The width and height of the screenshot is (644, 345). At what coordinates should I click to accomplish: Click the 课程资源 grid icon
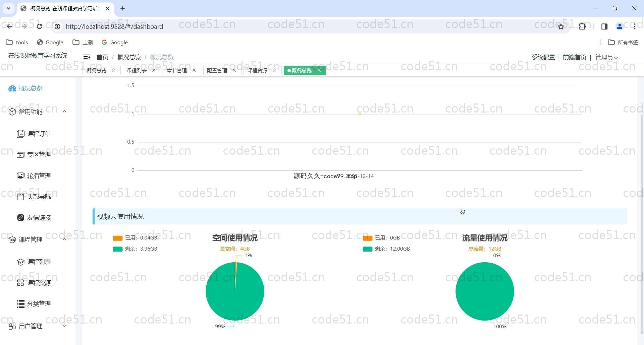pos(20,283)
